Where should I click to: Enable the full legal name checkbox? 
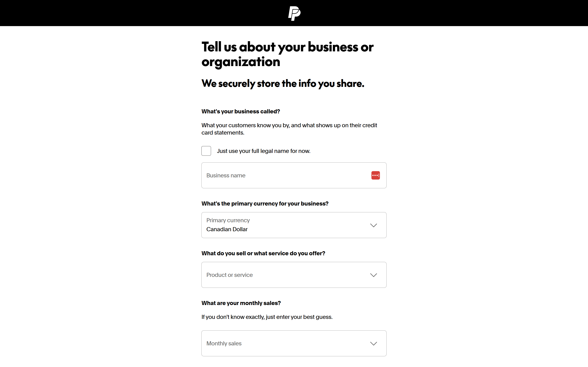(x=206, y=151)
